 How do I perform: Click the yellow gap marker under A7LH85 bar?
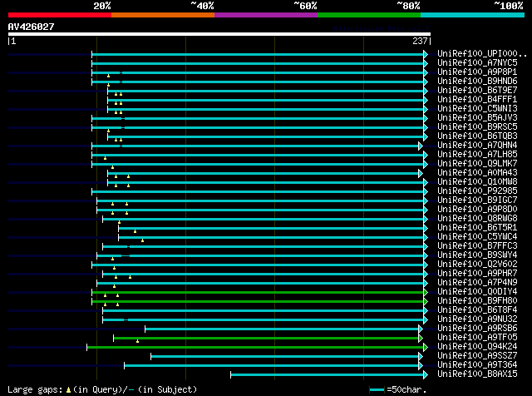tap(106, 158)
